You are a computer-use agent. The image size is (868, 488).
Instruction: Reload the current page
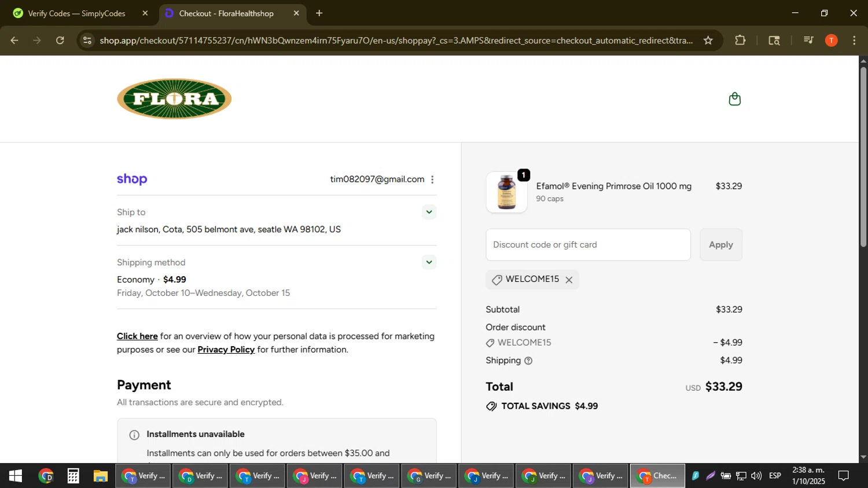60,41
